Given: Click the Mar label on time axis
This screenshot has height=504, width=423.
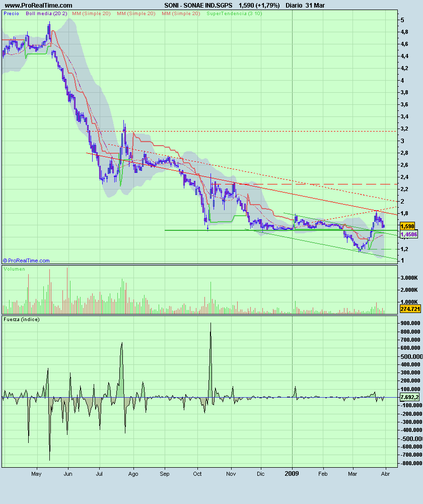Looking at the screenshot, I should [x=352, y=474].
